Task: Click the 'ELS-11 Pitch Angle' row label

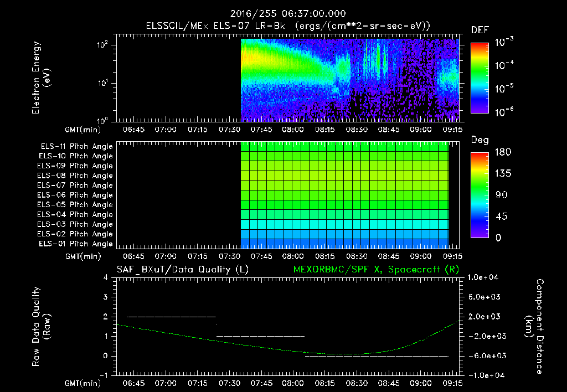Action: (76, 147)
